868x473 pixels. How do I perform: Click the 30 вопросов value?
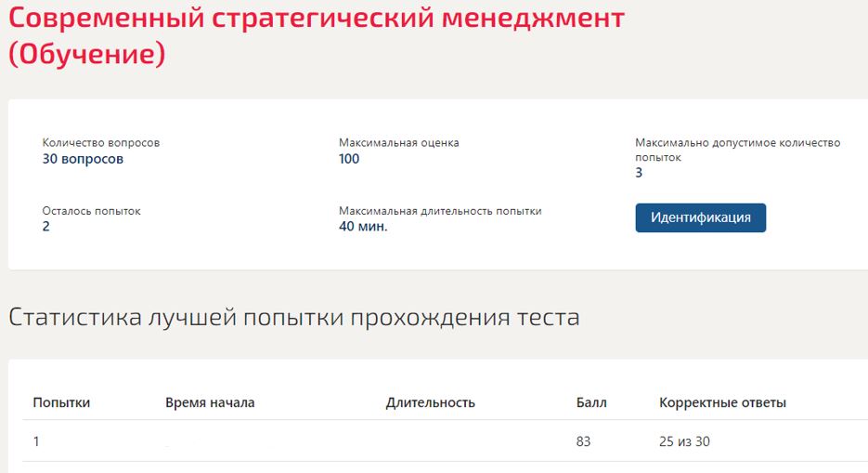83,159
